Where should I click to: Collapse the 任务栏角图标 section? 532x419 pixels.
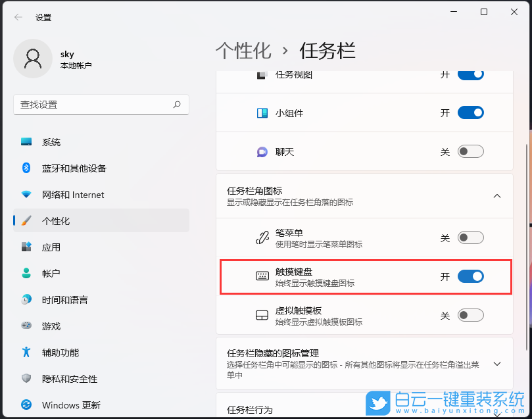497,195
